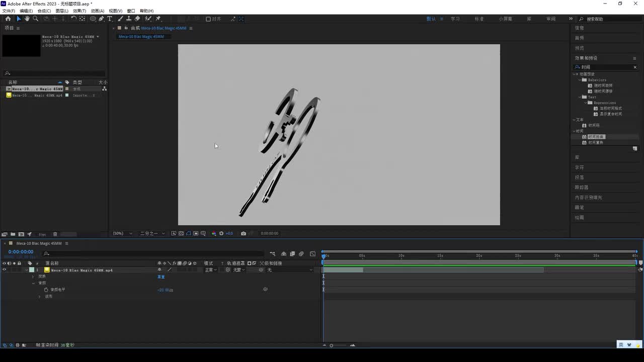Open the graph editor icon in timeline
Image resolution: width=644 pixels, height=362 pixels.
[x=312, y=254]
